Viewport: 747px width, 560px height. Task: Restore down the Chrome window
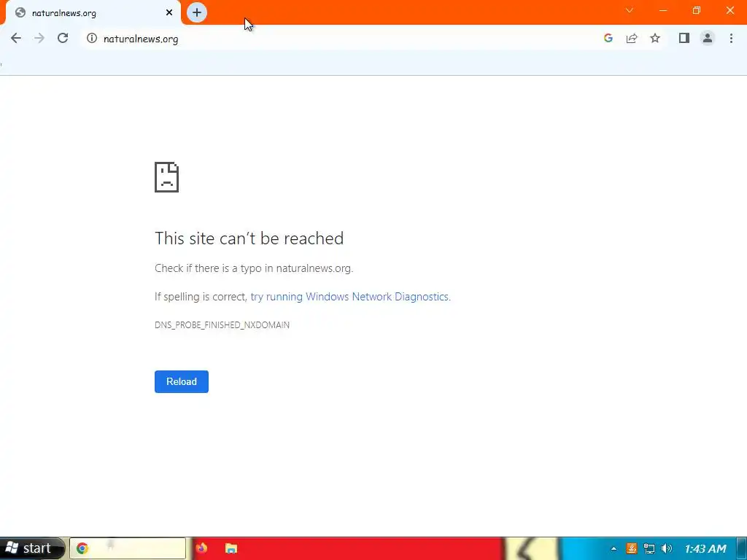point(697,10)
